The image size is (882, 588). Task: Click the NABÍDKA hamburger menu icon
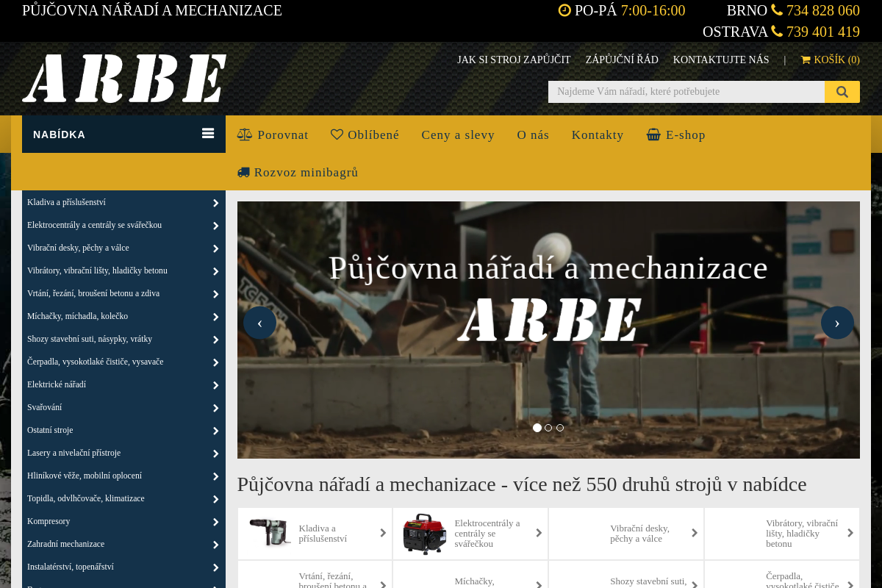(x=209, y=134)
